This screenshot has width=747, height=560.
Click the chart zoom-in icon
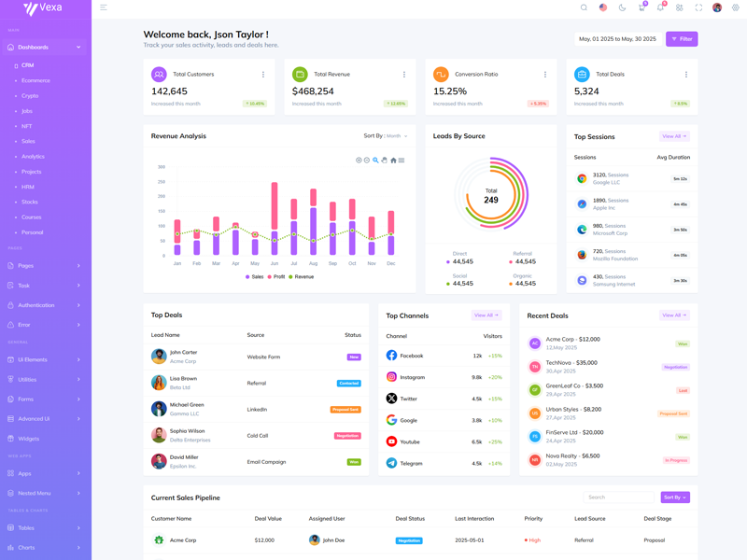[x=359, y=161]
